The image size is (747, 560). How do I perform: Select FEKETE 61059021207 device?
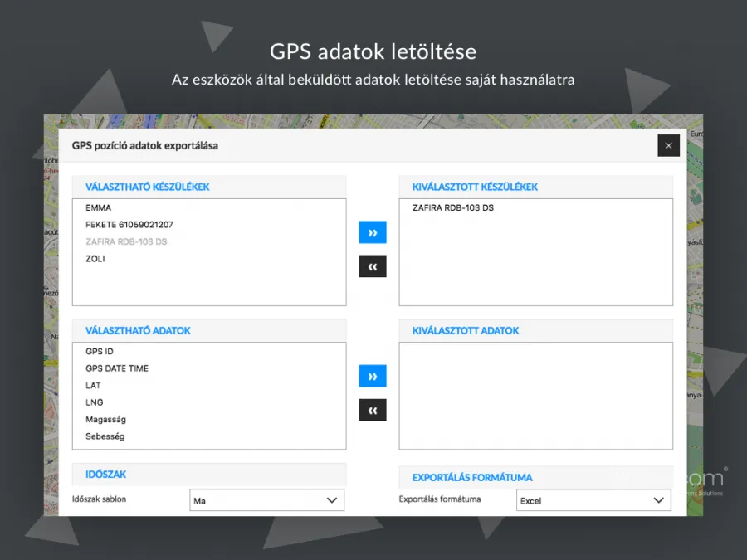(x=209, y=225)
